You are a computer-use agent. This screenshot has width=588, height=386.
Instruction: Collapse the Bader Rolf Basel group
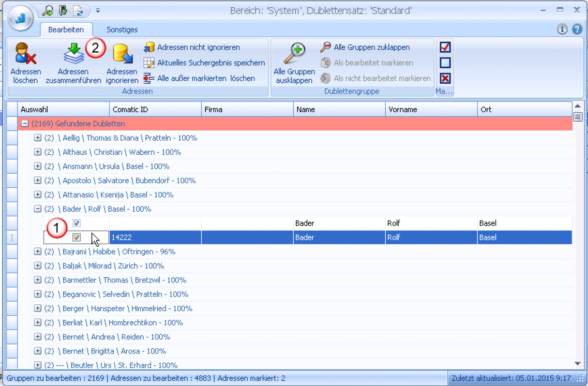point(38,209)
